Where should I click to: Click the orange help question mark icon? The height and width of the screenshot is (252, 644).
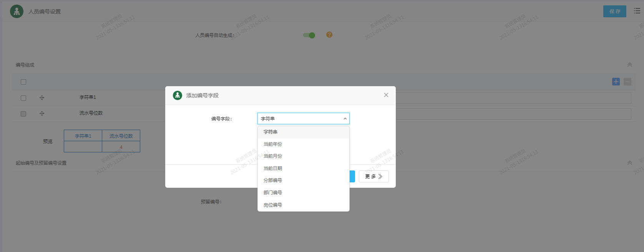[x=329, y=35]
